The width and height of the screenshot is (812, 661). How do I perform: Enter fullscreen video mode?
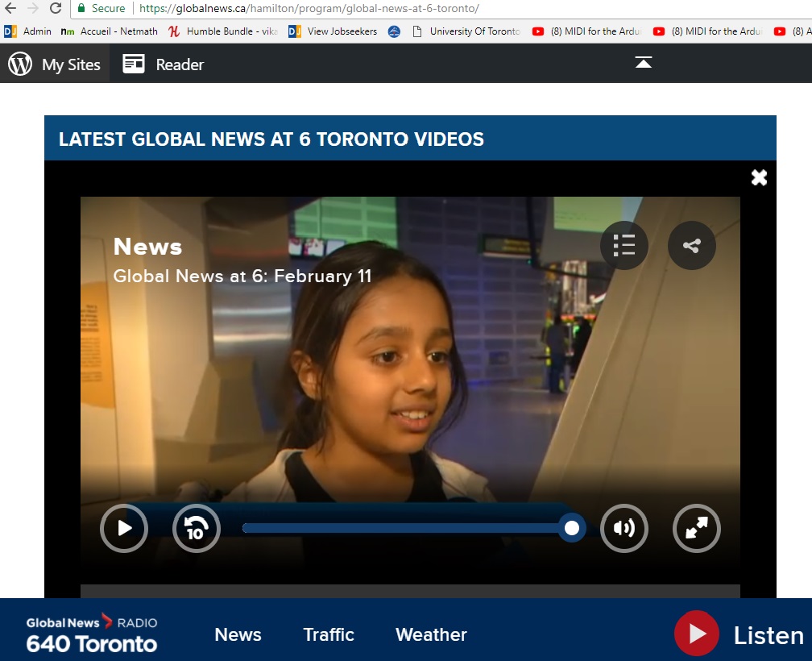click(696, 528)
